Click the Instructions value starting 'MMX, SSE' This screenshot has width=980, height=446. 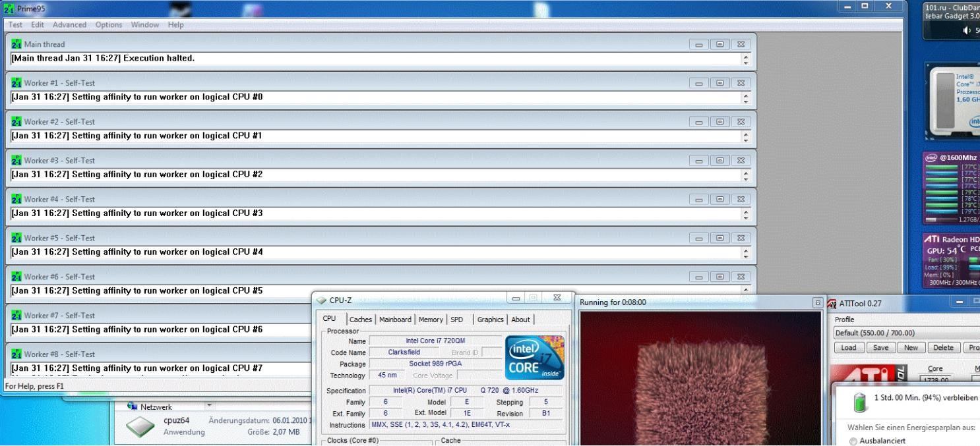466,425
